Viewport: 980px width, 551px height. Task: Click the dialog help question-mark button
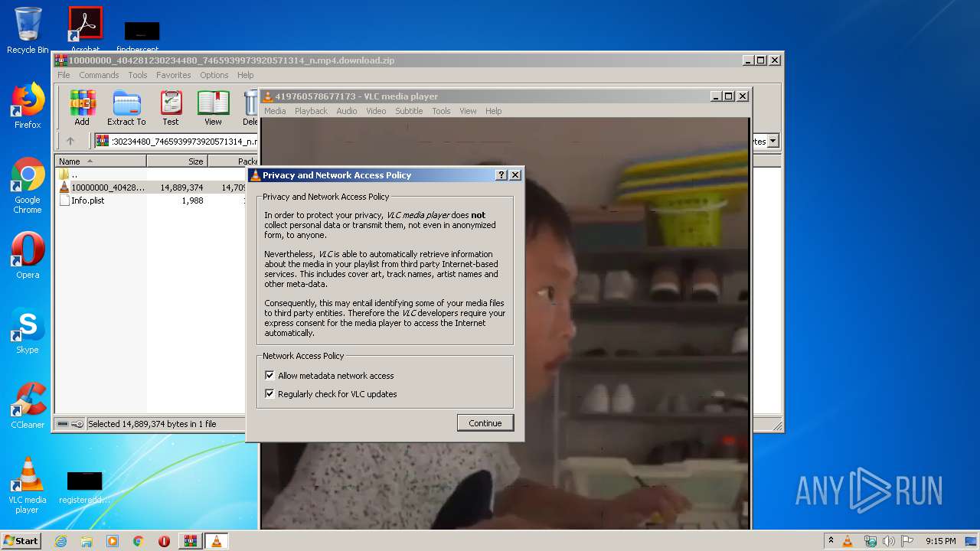point(501,175)
